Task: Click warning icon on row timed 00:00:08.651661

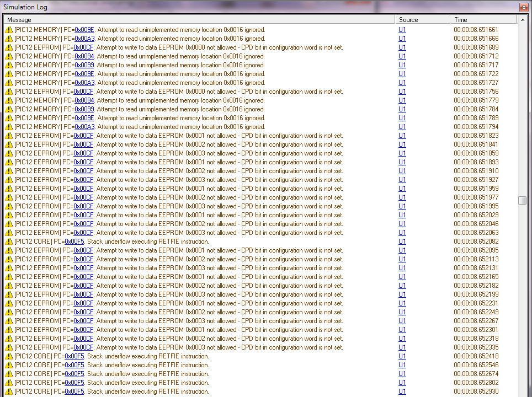Action: click(8, 30)
